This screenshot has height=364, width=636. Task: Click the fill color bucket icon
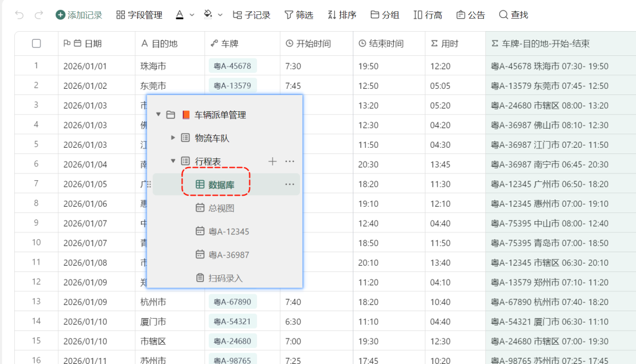[x=208, y=15]
